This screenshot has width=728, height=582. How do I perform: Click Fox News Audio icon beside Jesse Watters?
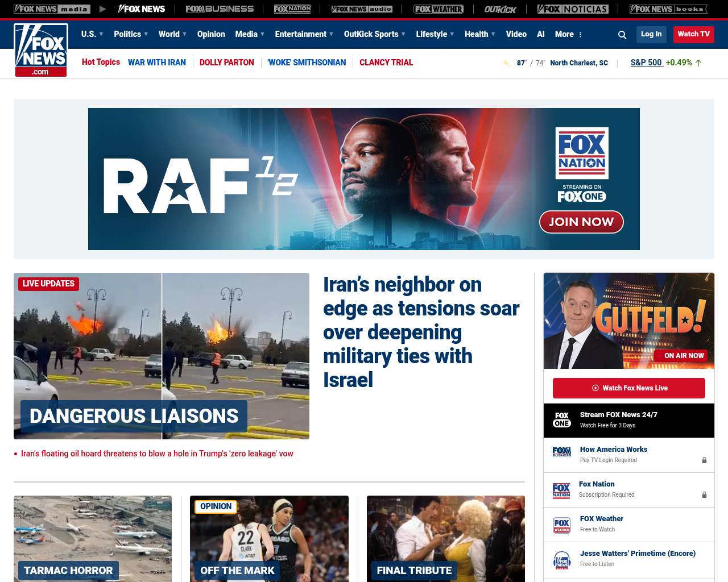point(562,560)
